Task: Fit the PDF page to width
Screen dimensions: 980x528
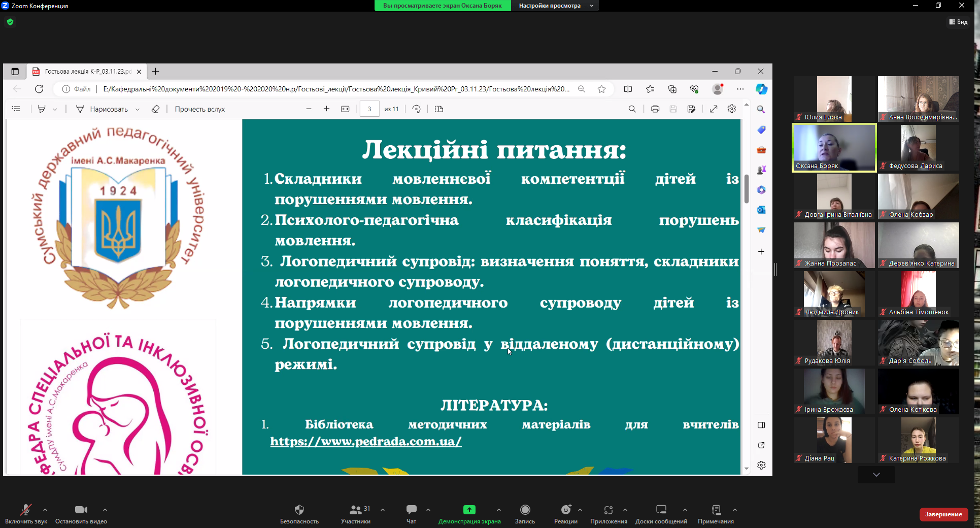Action: click(x=345, y=109)
